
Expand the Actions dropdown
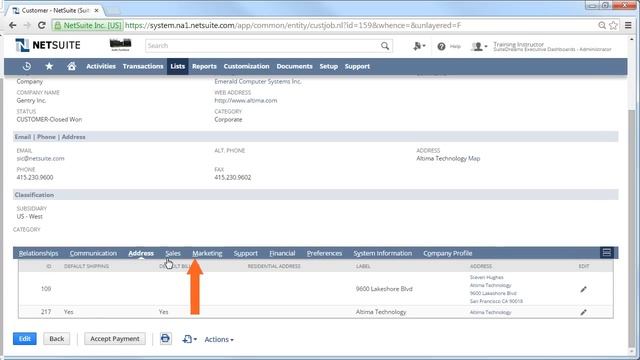pyautogui.click(x=219, y=339)
